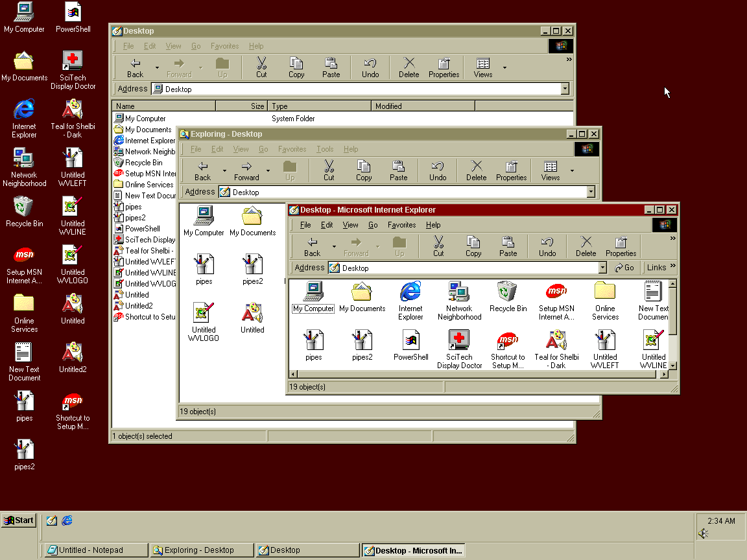747x560 pixels.
Task: Click the Go button beside the Address bar
Action: click(624, 268)
